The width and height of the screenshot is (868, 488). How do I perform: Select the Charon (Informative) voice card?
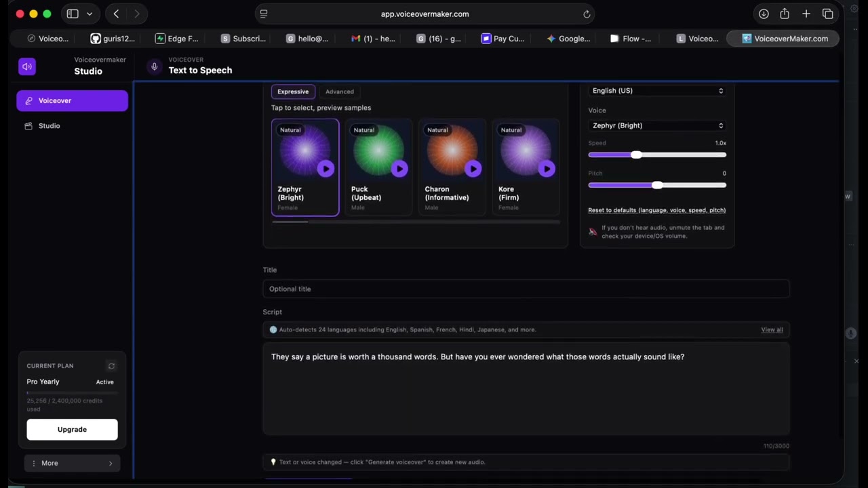[x=452, y=167]
